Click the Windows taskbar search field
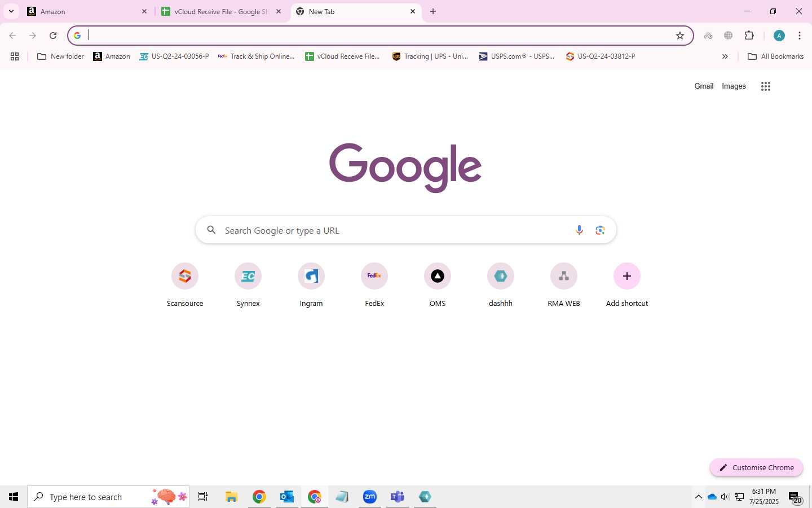Screen dimensions: 812x508 tap(108, 497)
